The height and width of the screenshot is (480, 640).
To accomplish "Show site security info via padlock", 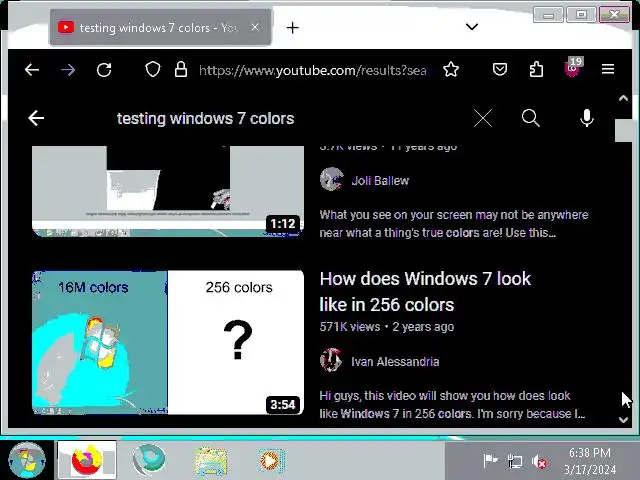I will tap(181, 70).
